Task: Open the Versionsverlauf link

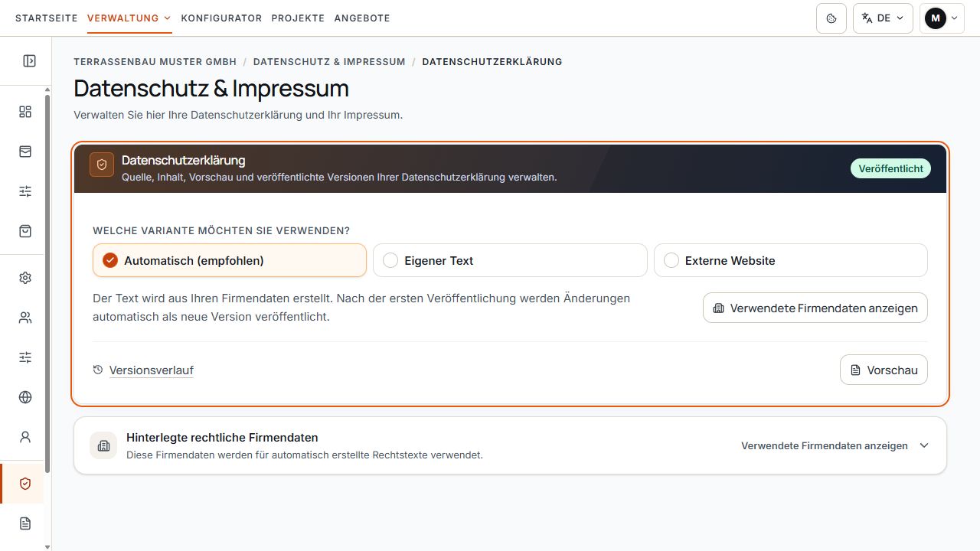Action: click(151, 370)
